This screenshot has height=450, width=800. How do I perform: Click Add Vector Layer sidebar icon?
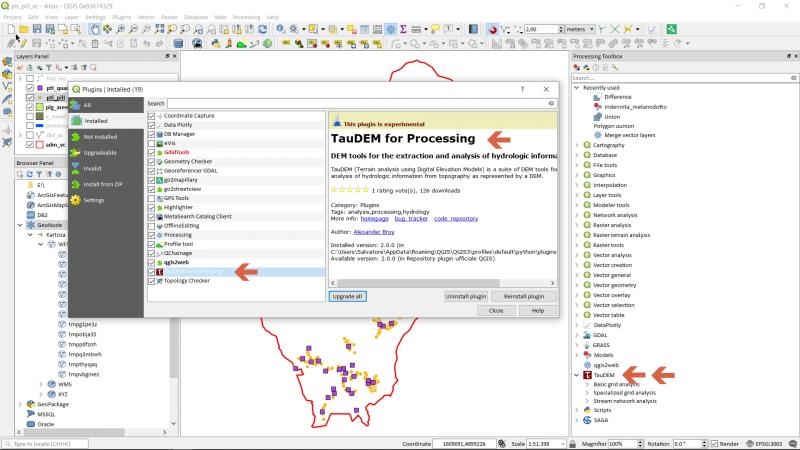click(7, 87)
